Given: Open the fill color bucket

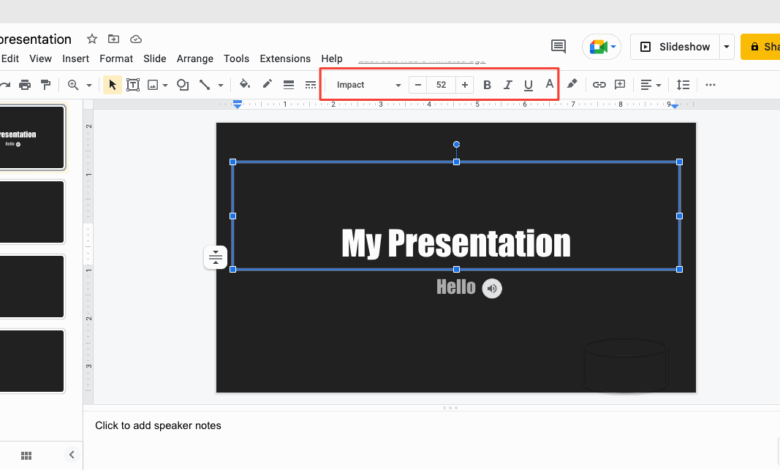Looking at the screenshot, I should pos(244,84).
